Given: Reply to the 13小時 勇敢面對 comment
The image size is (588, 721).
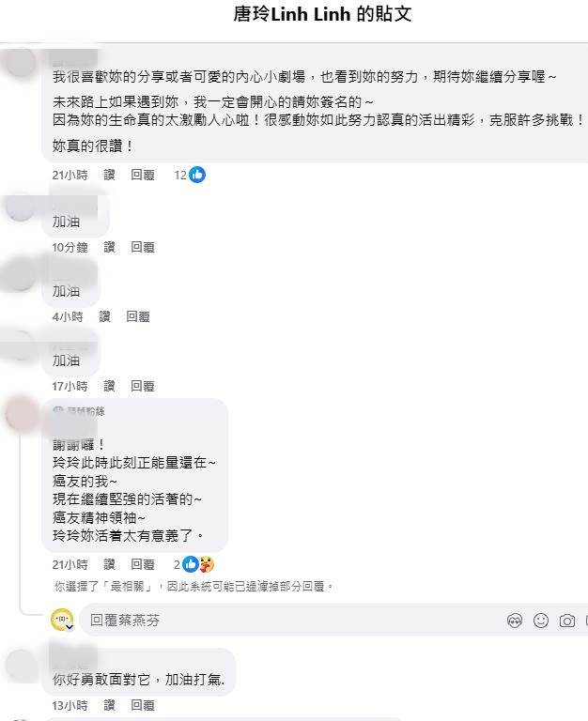Looking at the screenshot, I should point(142,705).
